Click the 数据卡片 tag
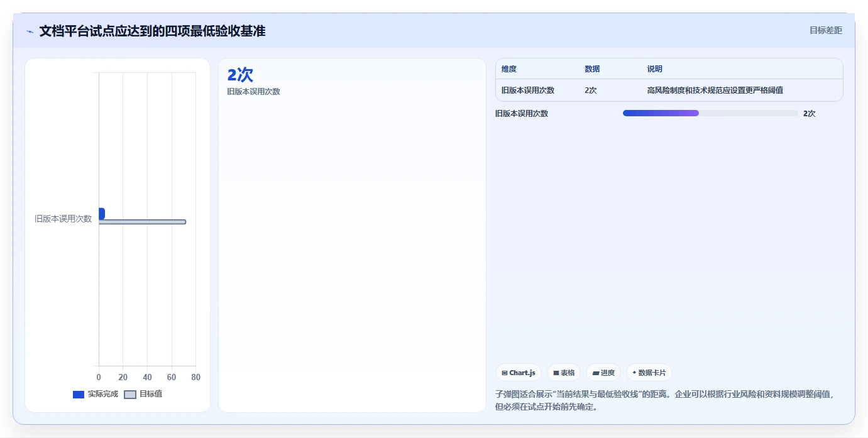This screenshot has height=438, width=868. [649, 373]
